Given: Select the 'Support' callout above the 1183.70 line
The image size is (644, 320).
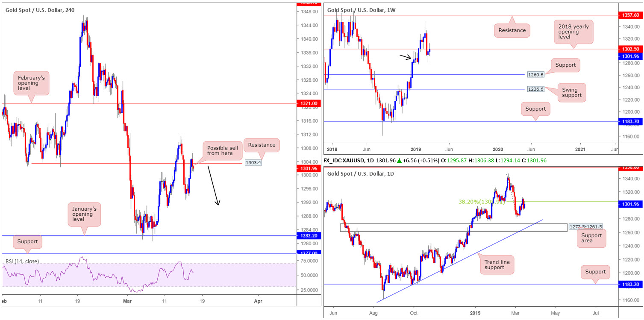Looking at the screenshot, I should [x=535, y=109].
